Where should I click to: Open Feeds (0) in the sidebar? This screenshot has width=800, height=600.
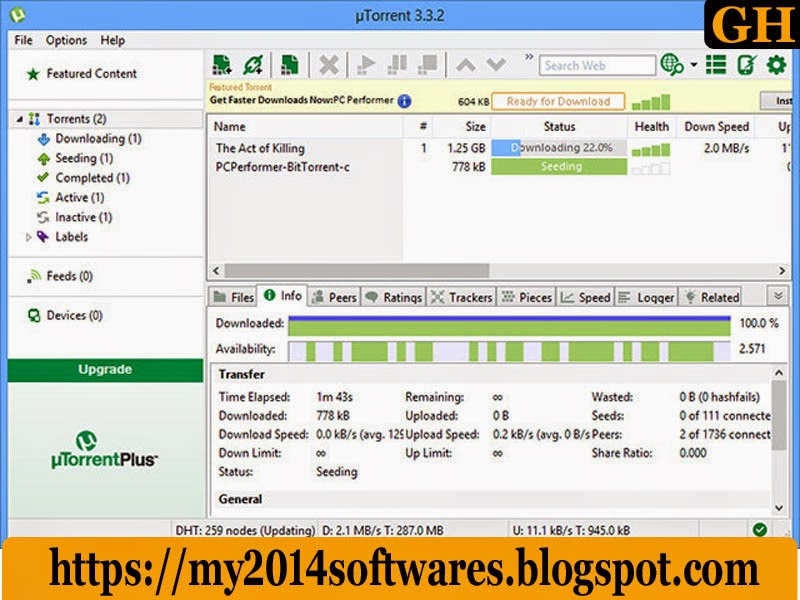point(69,277)
